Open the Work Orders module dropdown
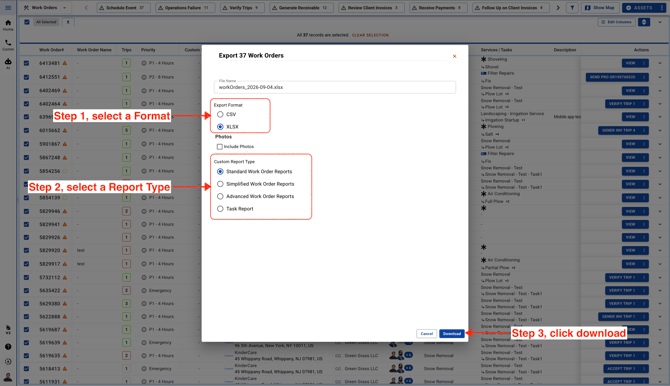 coord(45,8)
